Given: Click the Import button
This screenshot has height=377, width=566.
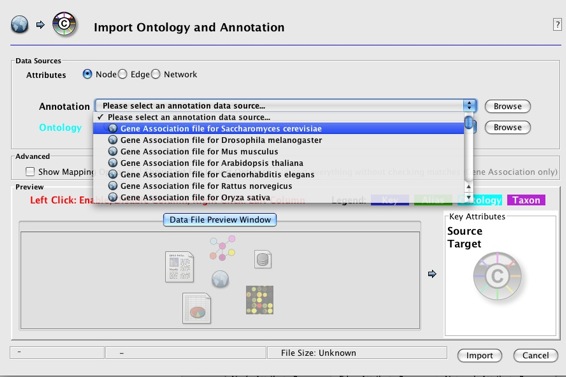Looking at the screenshot, I should point(479,355).
